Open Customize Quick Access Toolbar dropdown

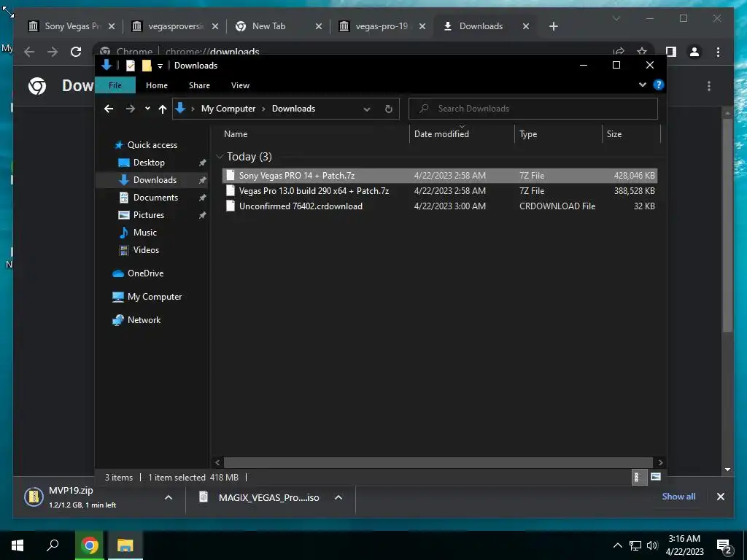coord(160,66)
